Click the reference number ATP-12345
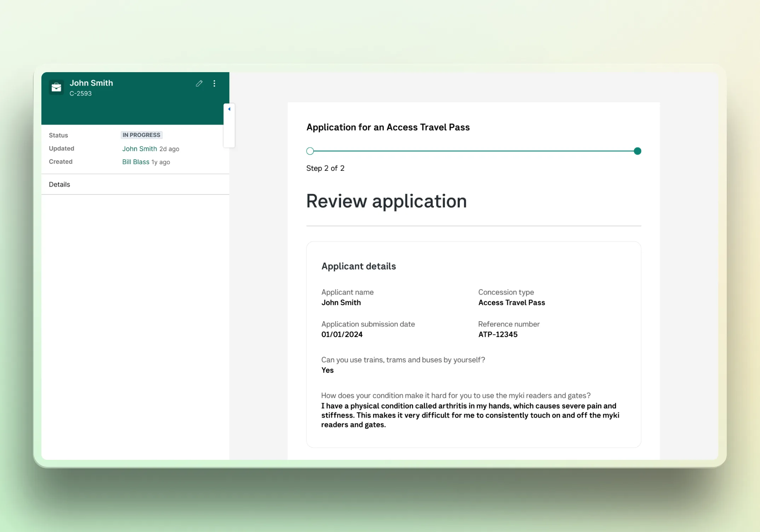The height and width of the screenshot is (532, 760). [x=497, y=335]
